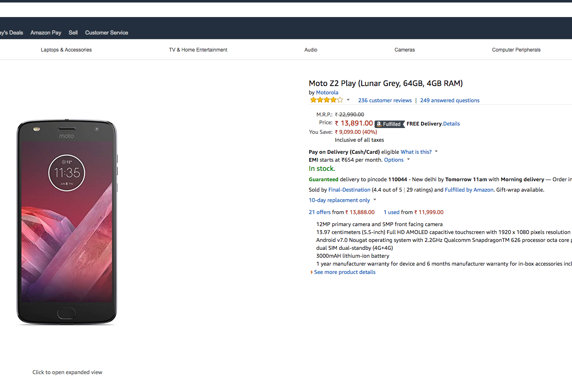See more product details
This screenshot has width=572, height=392.
pyautogui.click(x=345, y=272)
